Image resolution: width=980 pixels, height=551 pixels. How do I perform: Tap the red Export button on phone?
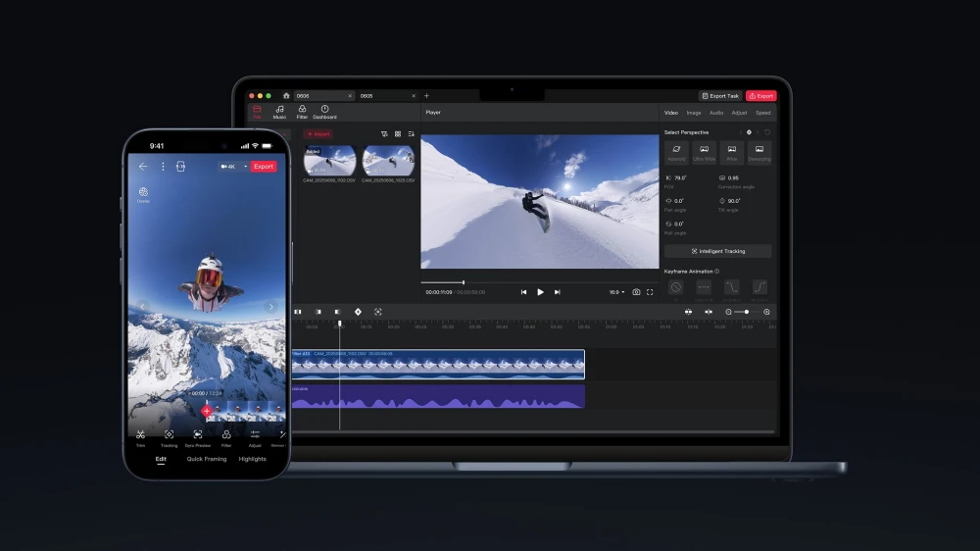[x=263, y=167]
